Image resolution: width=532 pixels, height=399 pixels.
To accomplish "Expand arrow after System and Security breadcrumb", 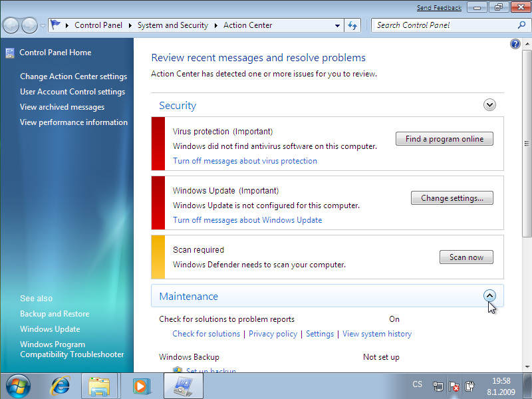I will [x=215, y=25].
